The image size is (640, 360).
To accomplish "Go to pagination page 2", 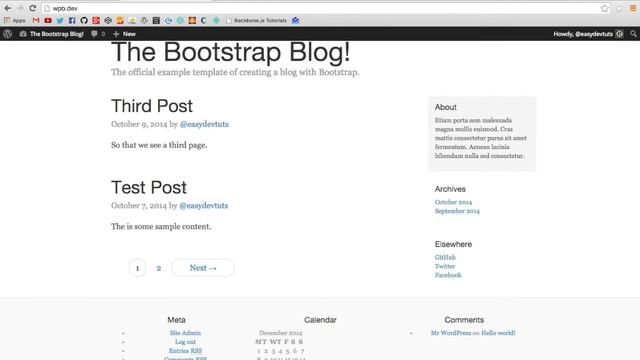I will coord(159,268).
